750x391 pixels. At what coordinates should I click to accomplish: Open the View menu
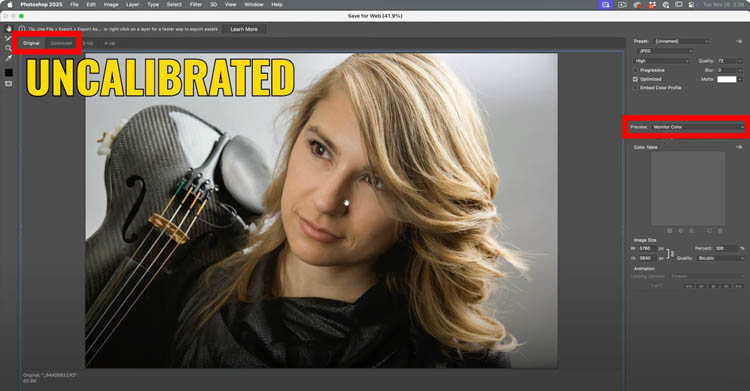point(231,4)
